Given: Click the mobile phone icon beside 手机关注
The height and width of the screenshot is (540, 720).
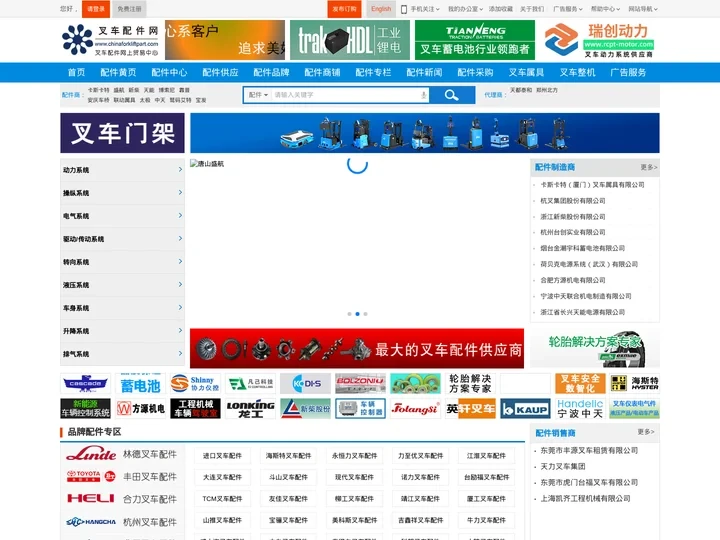Looking at the screenshot, I should coord(404,9).
